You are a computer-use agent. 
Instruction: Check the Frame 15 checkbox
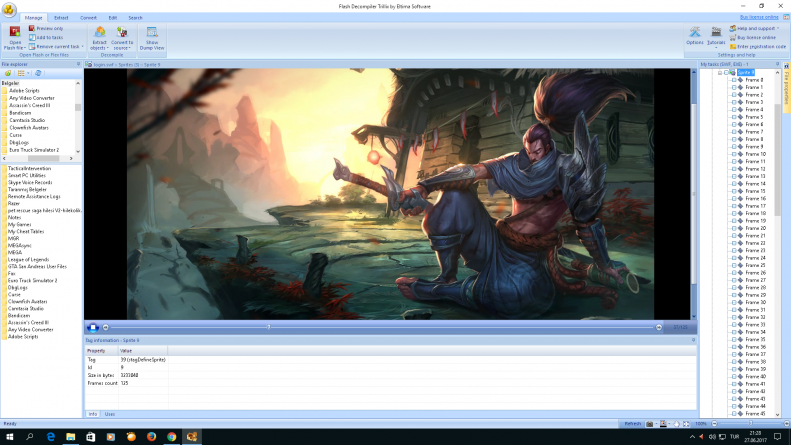tap(734, 191)
